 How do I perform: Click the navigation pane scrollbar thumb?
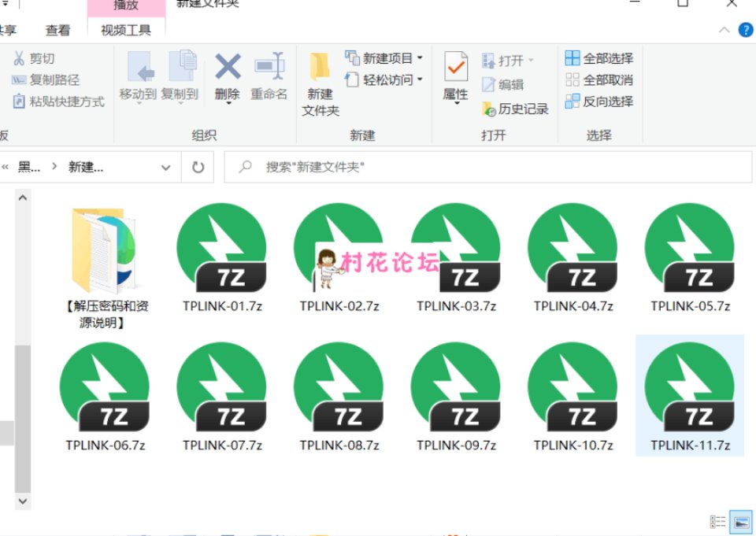[x=23, y=419]
